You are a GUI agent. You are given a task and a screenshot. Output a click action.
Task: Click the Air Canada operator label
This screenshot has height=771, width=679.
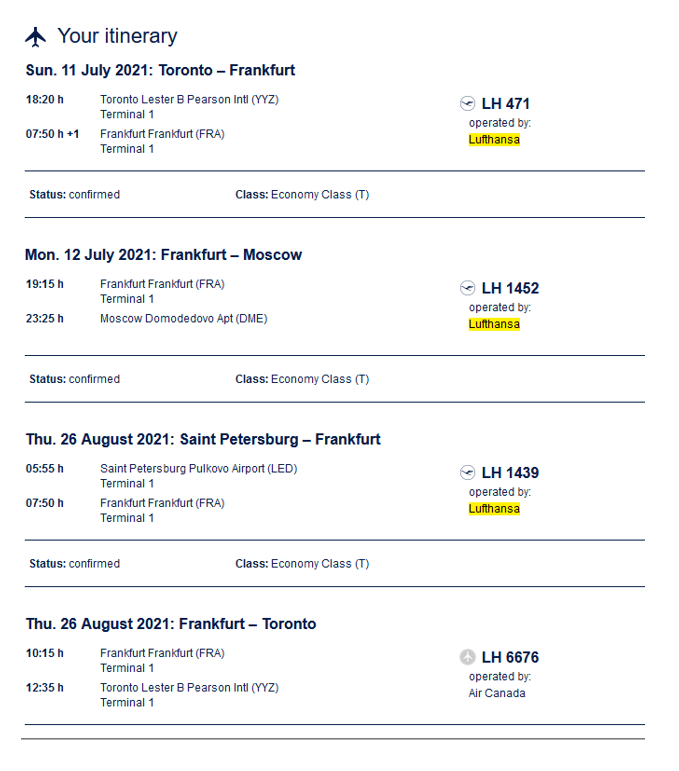click(497, 693)
